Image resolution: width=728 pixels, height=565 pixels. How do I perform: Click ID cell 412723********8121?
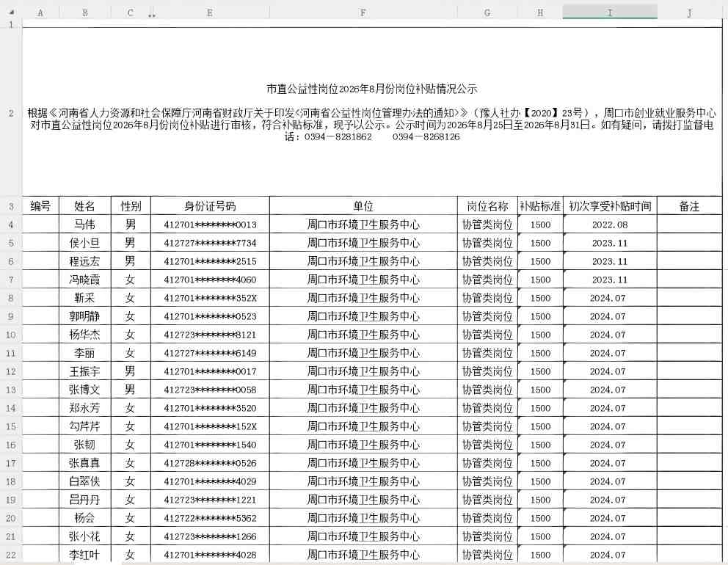point(210,335)
